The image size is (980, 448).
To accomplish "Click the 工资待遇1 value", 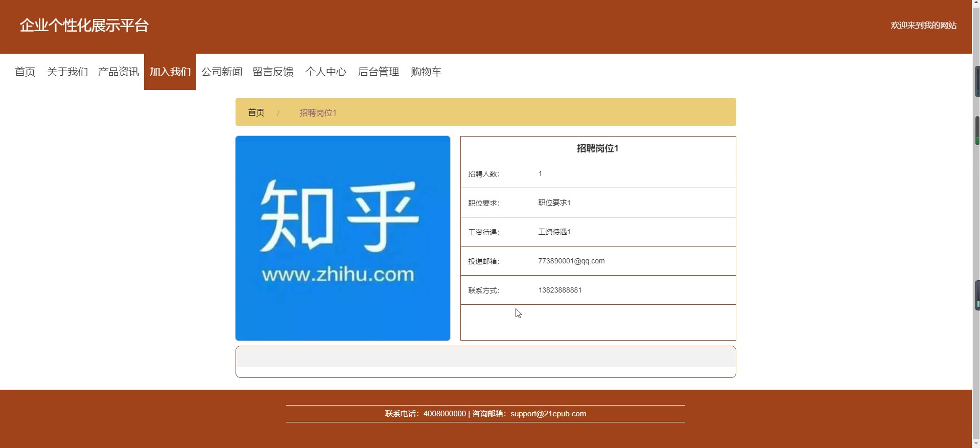I will point(554,232).
